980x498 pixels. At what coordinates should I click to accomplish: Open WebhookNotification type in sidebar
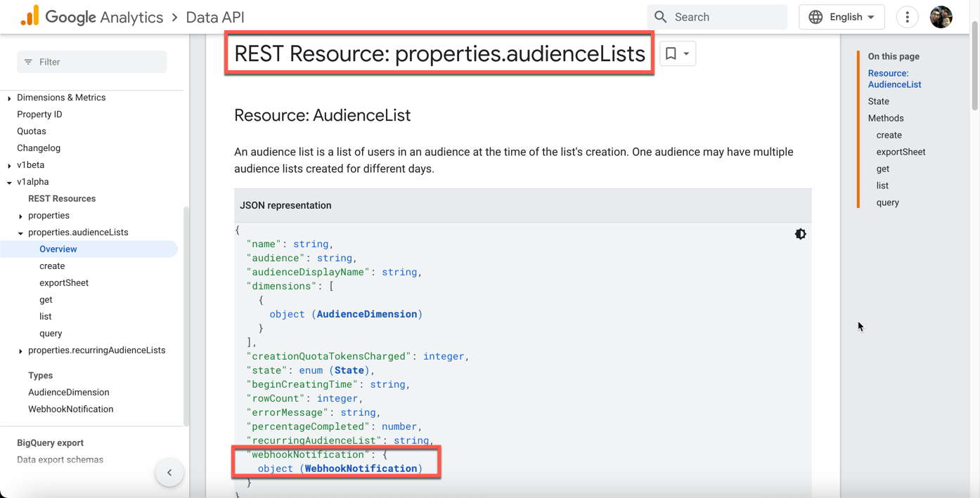[x=70, y=409]
